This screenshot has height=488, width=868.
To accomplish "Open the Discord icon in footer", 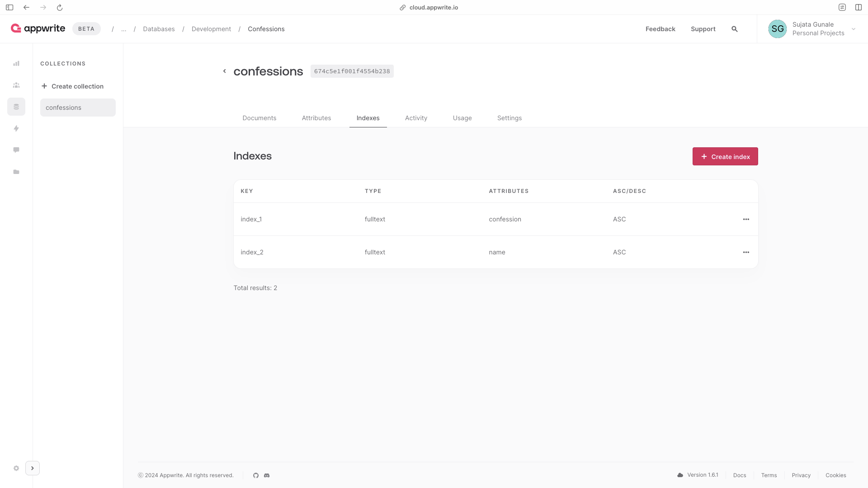I will click(267, 475).
